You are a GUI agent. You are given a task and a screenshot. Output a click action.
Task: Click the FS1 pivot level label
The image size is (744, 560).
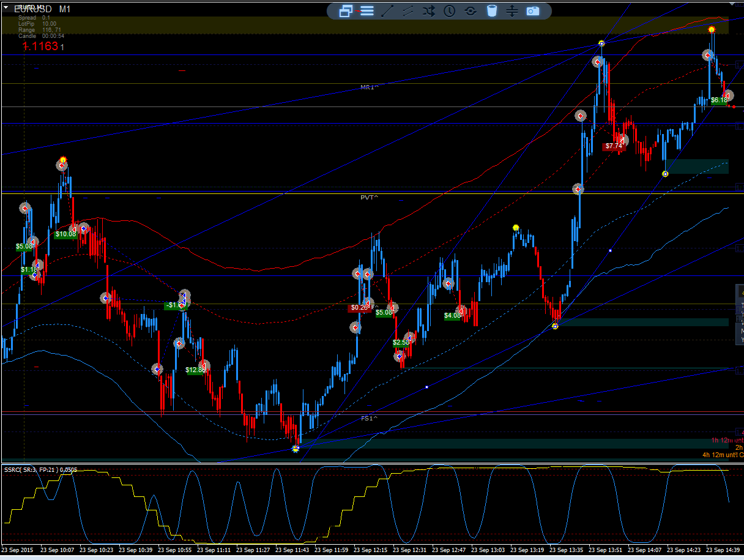[369, 419]
